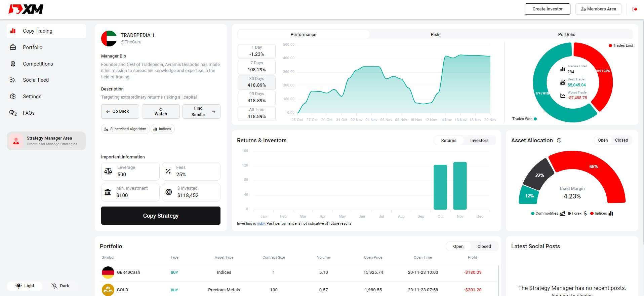
Task: Select Closed in Asset Allocation
Action: (x=621, y=140)
